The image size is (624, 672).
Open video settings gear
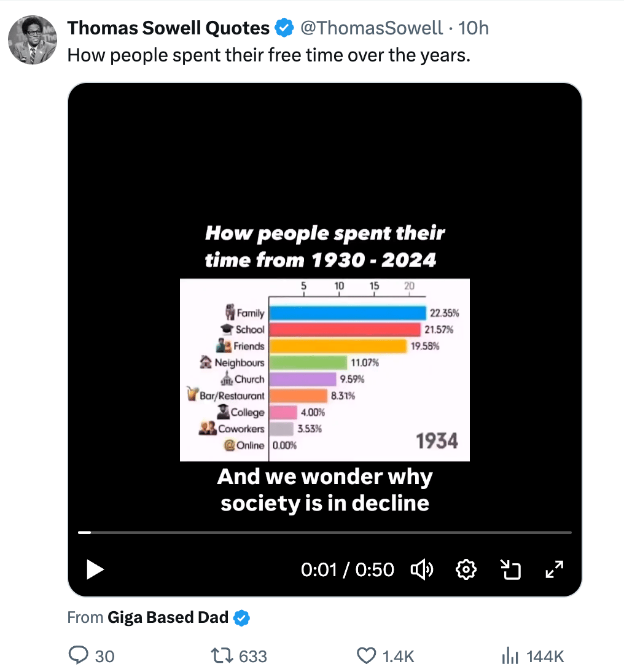point(466,570)
